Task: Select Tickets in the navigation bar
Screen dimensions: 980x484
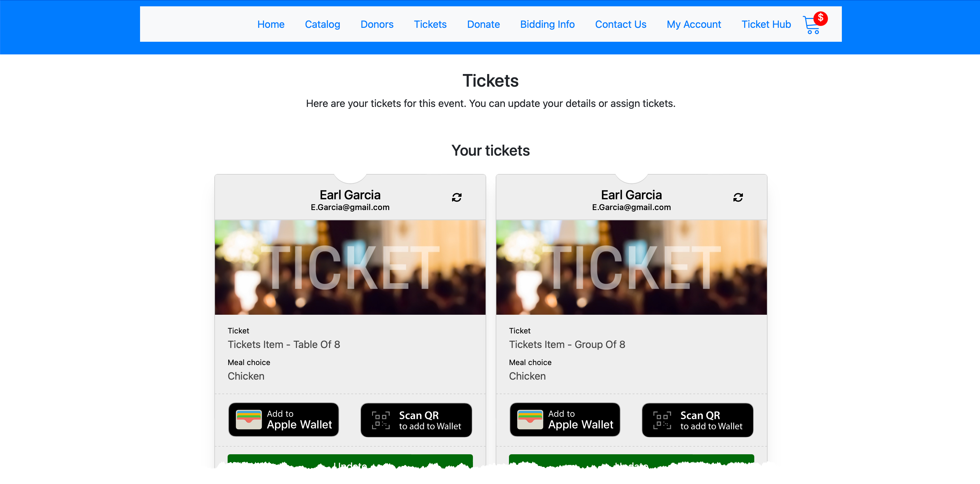Action: [x=430, y=24]
